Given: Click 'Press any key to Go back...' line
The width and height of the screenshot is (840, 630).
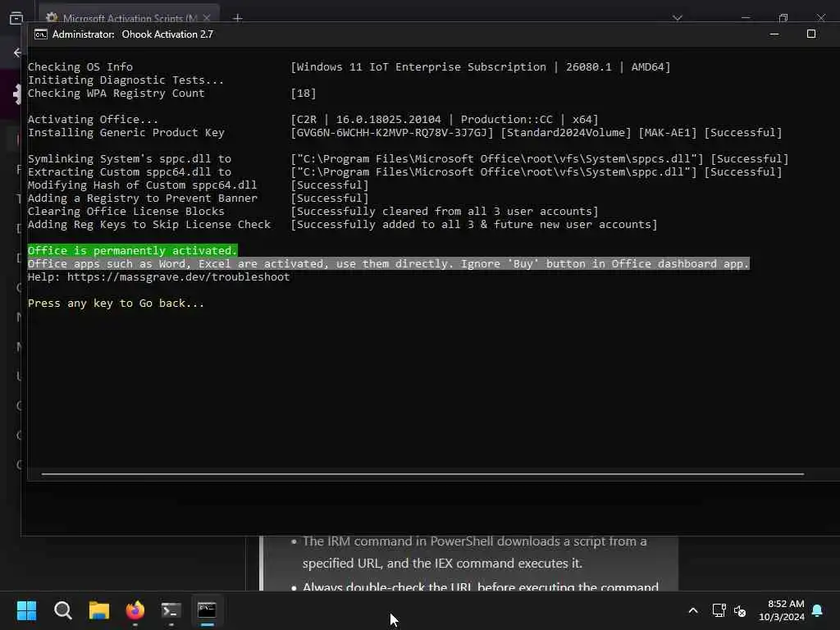Looking at the screenshot, I should pos(116,304).
